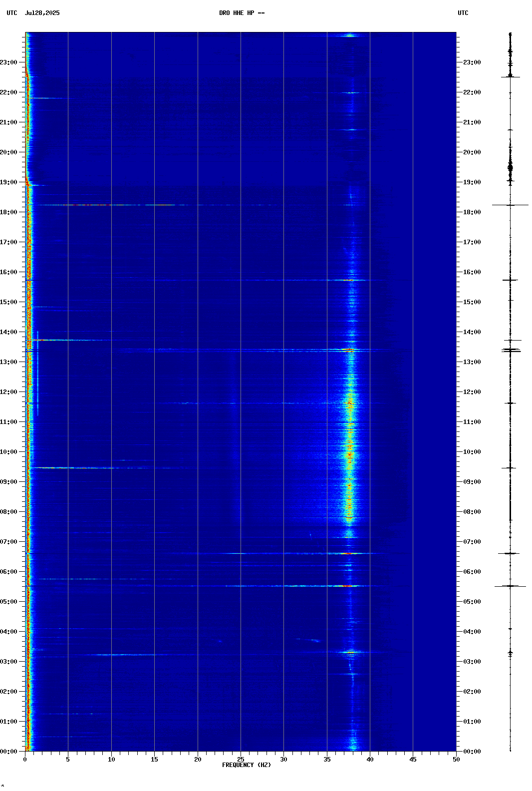
Task: Click the 30 Hz frequency tick label
Action: (283, 760)
